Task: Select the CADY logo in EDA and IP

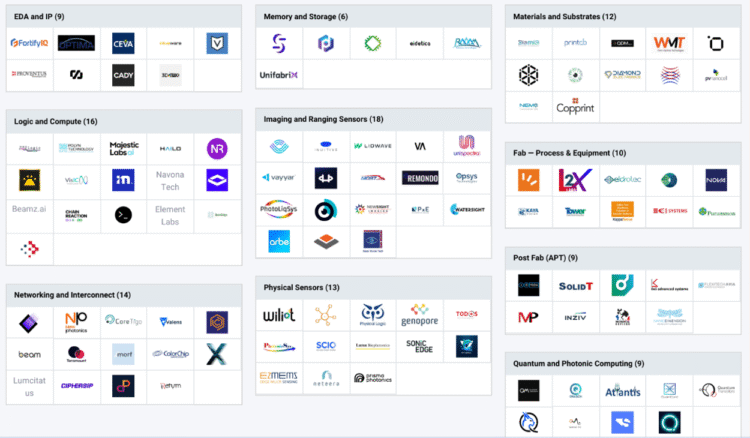Action: tap(123, 75)
